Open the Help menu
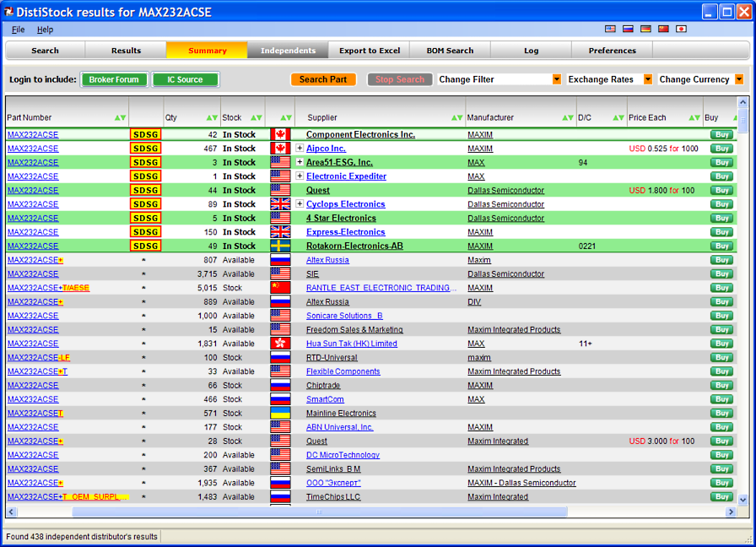The height and width of the screenshot is (547, 756). click(46, 30)
